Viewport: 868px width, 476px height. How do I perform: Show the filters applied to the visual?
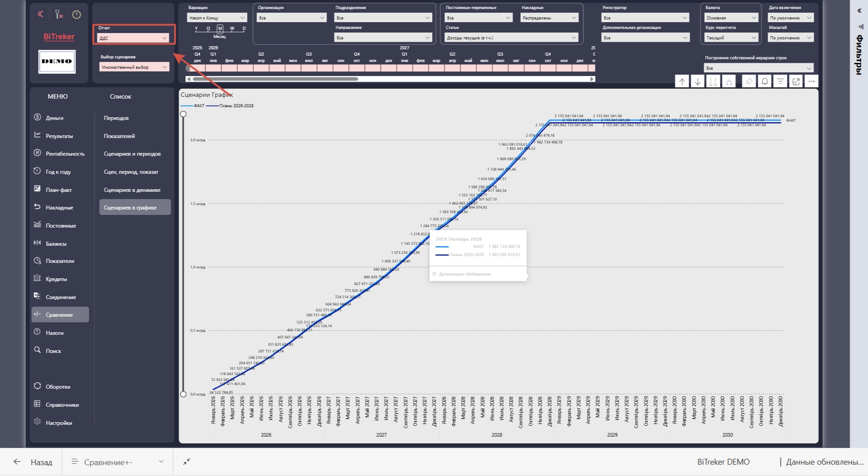[780, 81]
